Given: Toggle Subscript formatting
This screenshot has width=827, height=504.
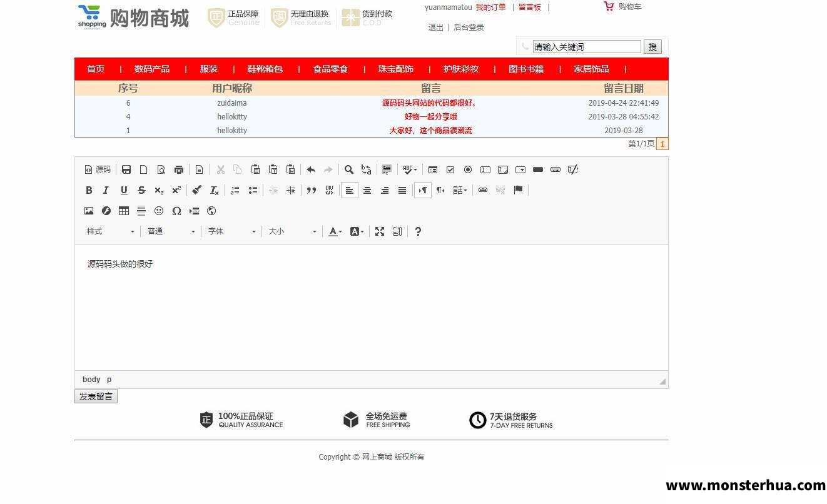Looking at the screenshot, I should tap(159, 190).
